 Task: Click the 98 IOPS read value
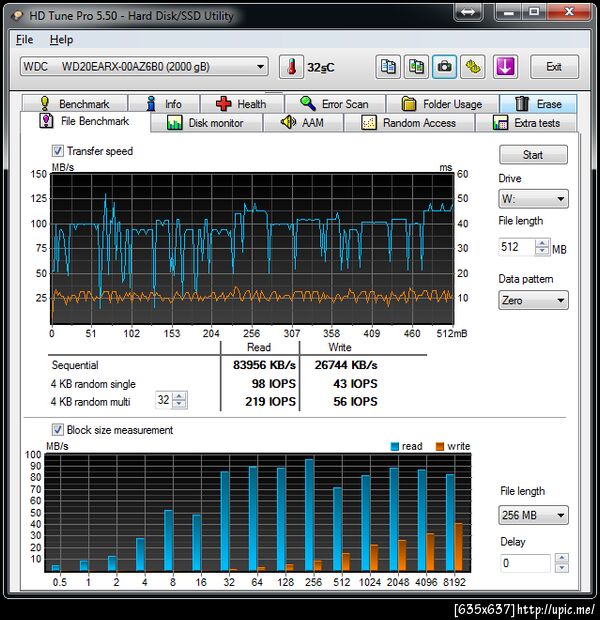[x=274, y=384]
